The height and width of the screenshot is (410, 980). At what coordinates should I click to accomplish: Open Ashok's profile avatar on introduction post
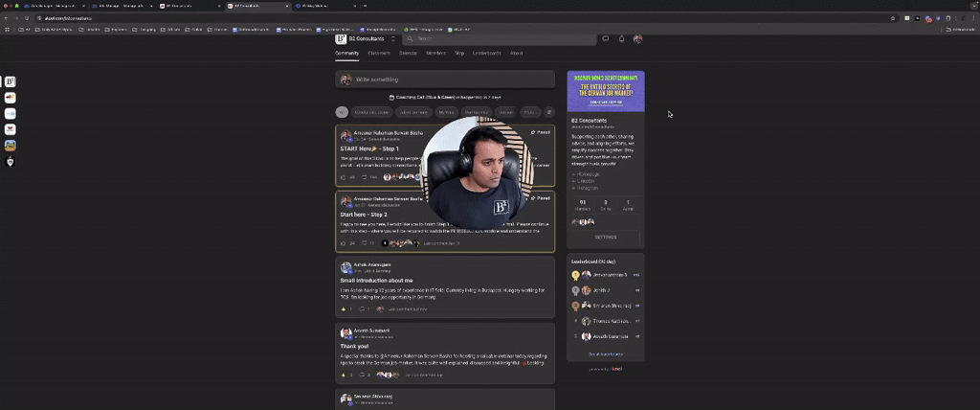pos(345,267)
